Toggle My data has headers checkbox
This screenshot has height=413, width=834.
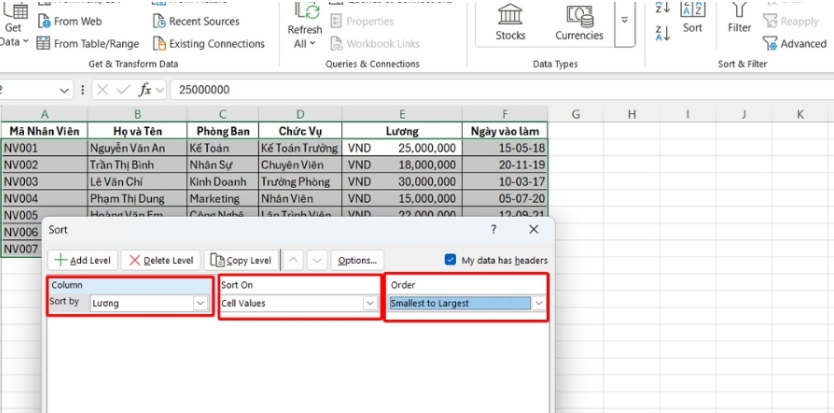[450, 260]
